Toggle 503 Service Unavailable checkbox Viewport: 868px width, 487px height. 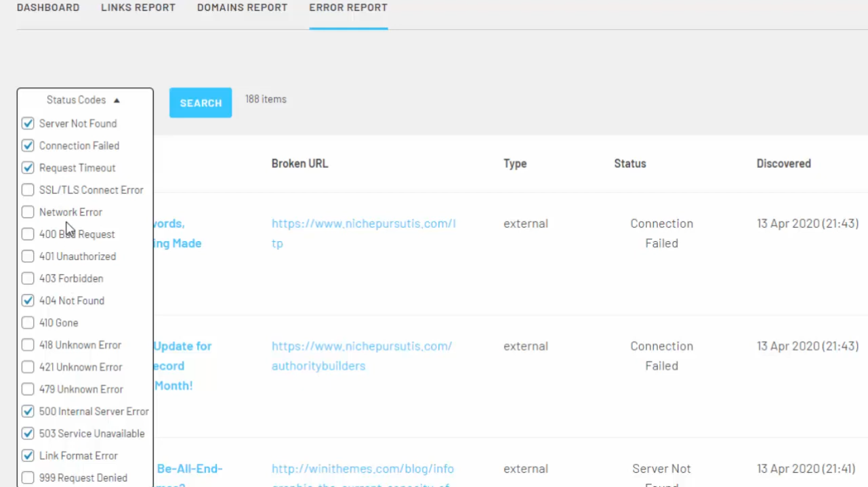tap(28, 433)
